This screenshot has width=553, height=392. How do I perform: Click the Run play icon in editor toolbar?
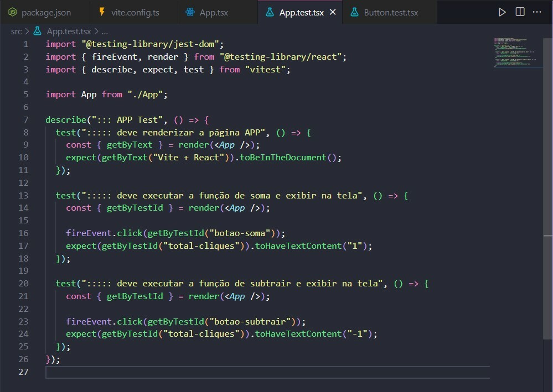click(x=502, y=12)
